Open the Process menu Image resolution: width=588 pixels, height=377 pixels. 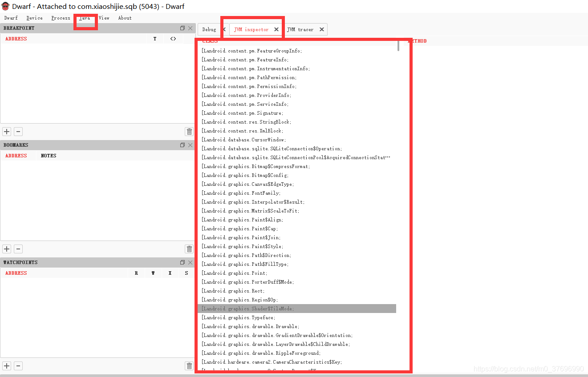tap(61, 18)
